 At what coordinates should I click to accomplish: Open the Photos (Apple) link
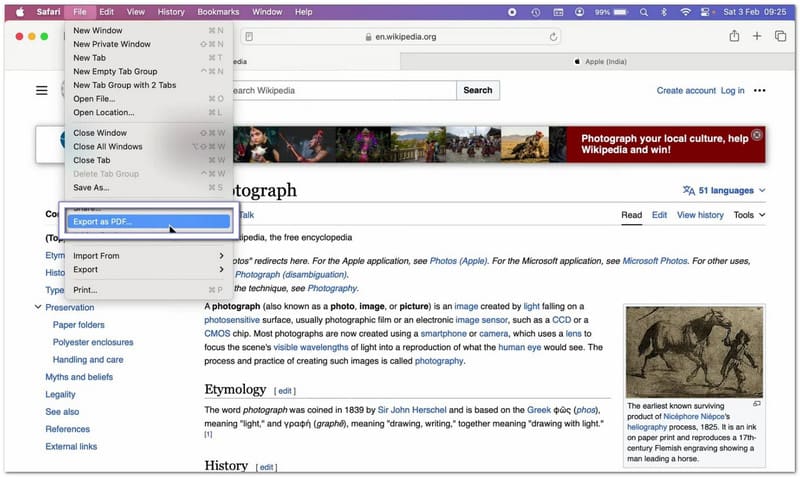pyautogui.click(x=459, y=261)
